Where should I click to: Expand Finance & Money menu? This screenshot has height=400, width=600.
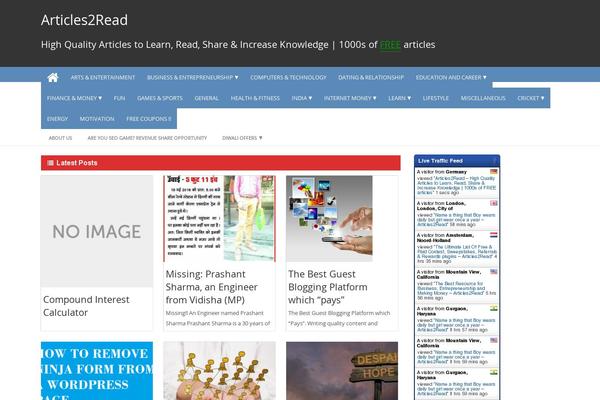[x=74, y=98]
